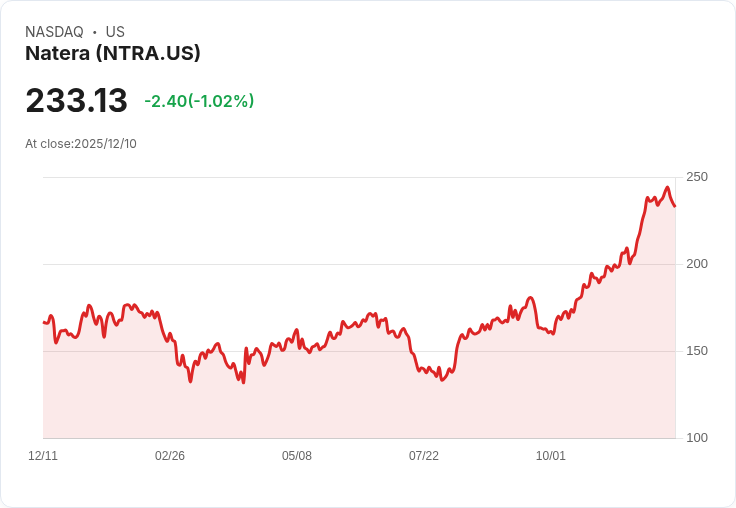
Task: Click the bullet separator between NASDAQ and US
Action: (95, 32)
